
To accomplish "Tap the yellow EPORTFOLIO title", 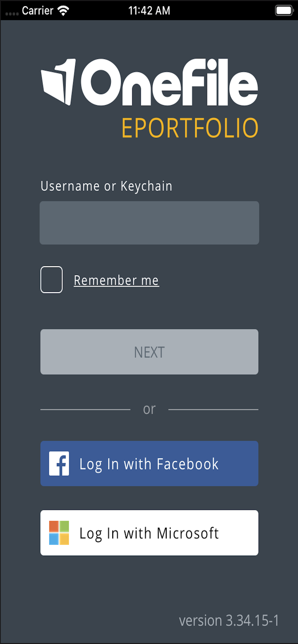I will click(190, 128).
